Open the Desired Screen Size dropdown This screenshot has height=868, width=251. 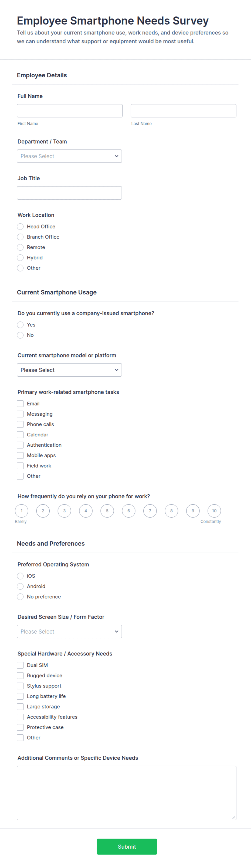[x=69, y=631]
